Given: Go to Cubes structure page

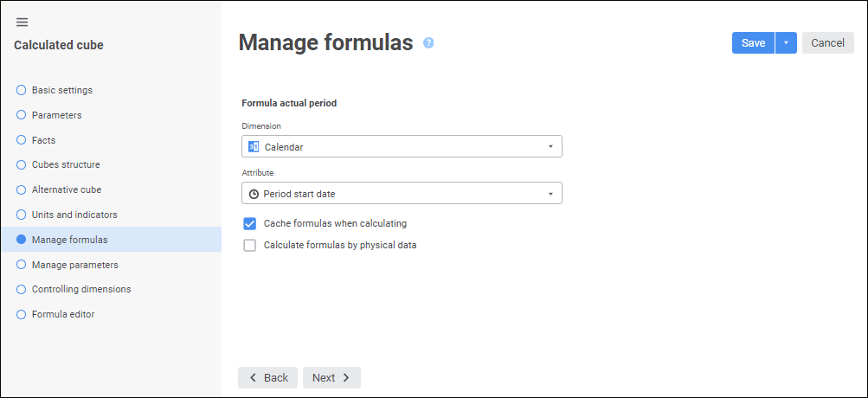Looking at the screenshot, I should (66, 165).
